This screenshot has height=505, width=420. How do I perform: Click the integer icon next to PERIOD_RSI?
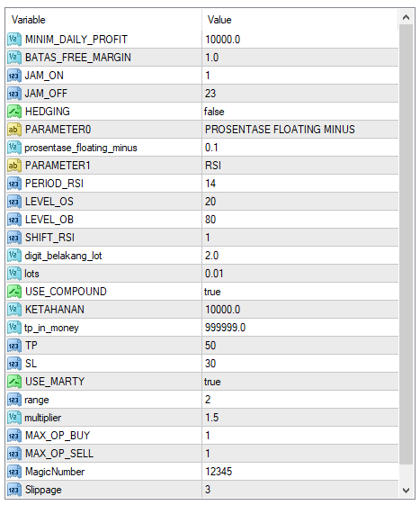coord(14,184)
